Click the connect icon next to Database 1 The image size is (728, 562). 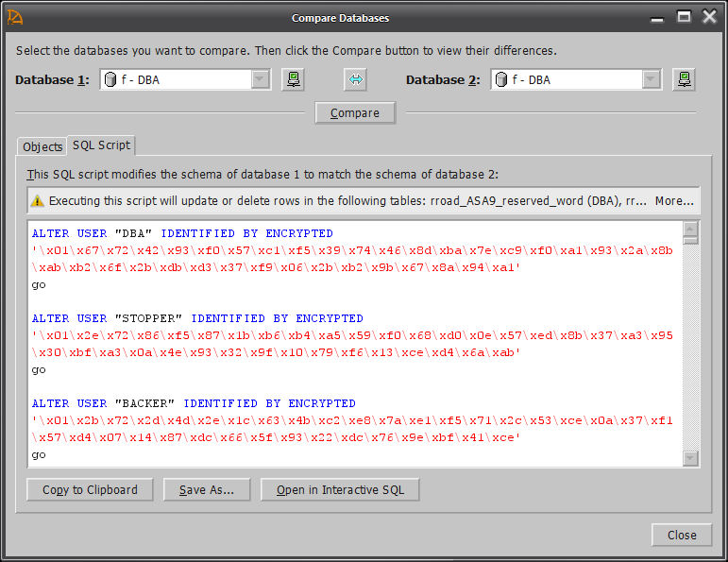[x=293, y=79]
